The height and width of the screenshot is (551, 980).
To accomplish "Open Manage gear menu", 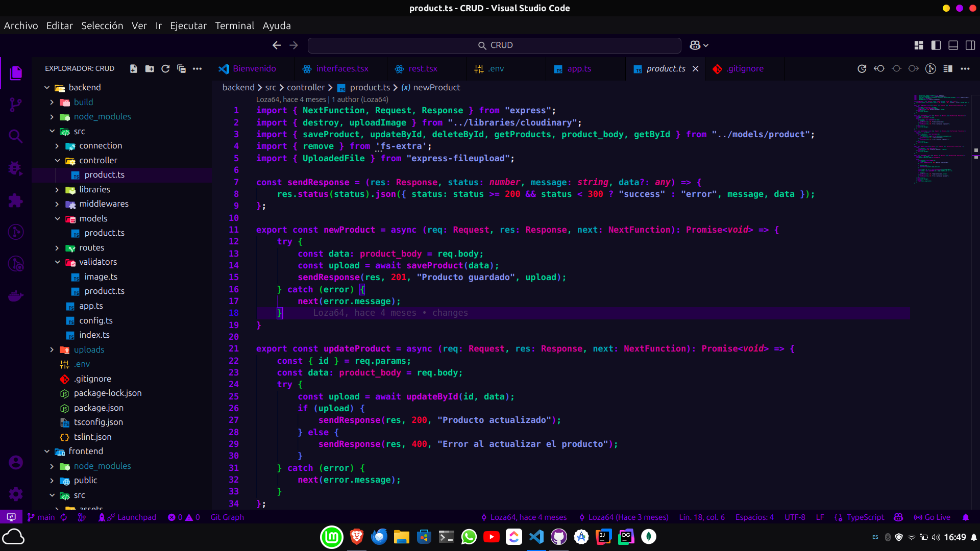I will point(16,494).
